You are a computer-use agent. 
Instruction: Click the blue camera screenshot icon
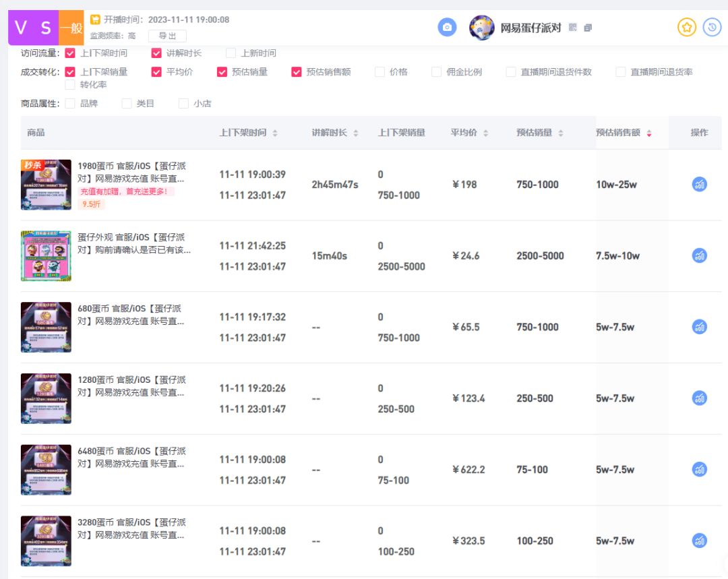447,28
